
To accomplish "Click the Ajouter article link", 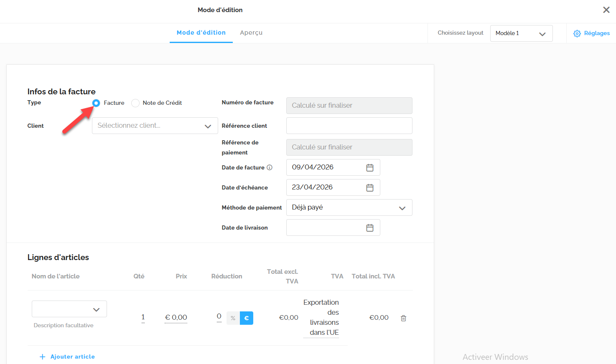I will [x=73, y=356].
